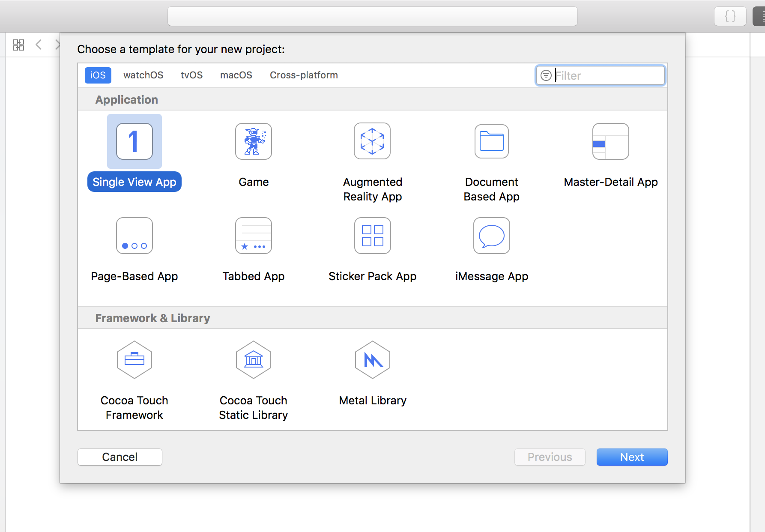765x532 pixels.
Task: Select the iMessage App template
Action: click(x=491, y=236)
